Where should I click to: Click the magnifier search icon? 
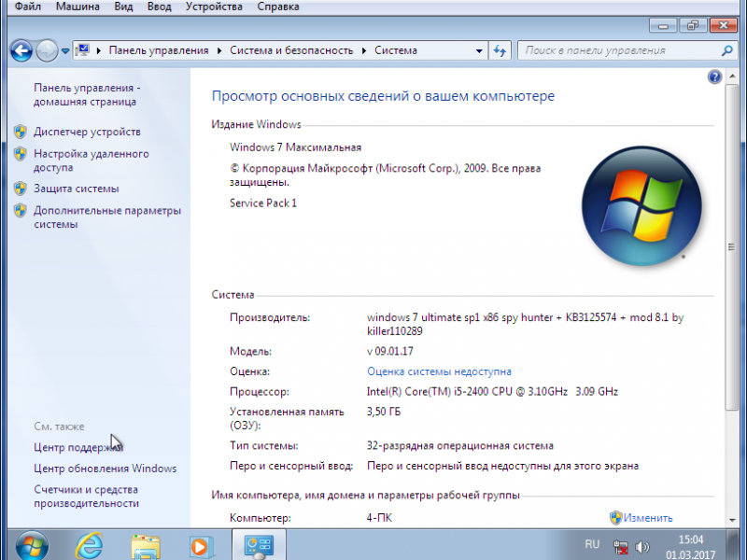point(727,50)
